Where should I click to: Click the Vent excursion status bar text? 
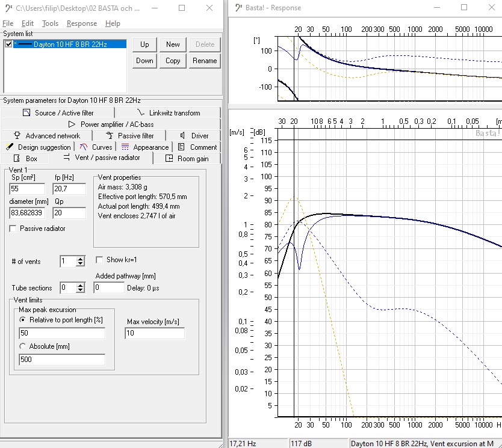[x=422, y=444]
